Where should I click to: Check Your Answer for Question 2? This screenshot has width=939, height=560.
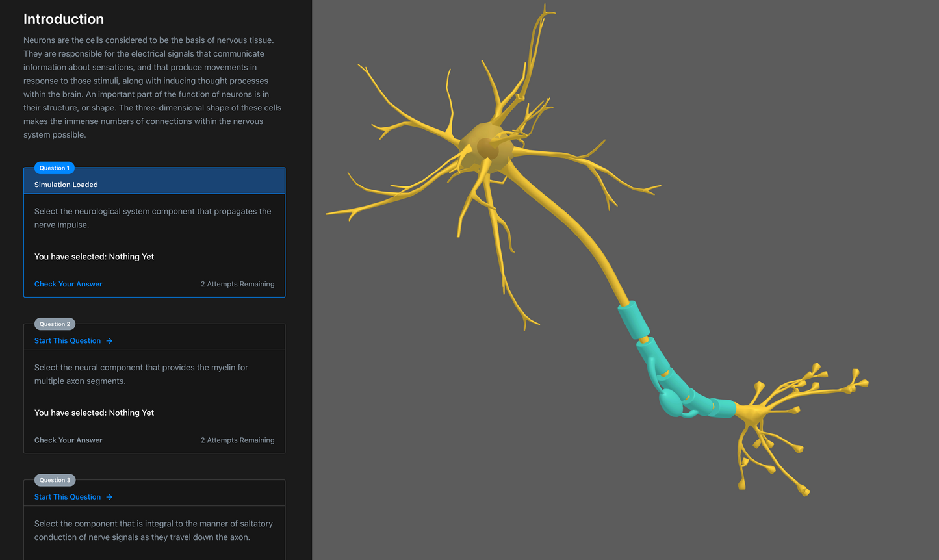(x=68, y=440)
